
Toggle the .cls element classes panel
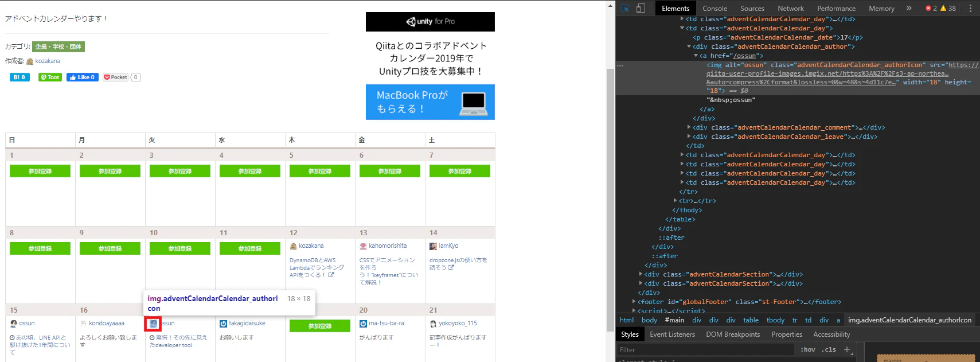830,349
